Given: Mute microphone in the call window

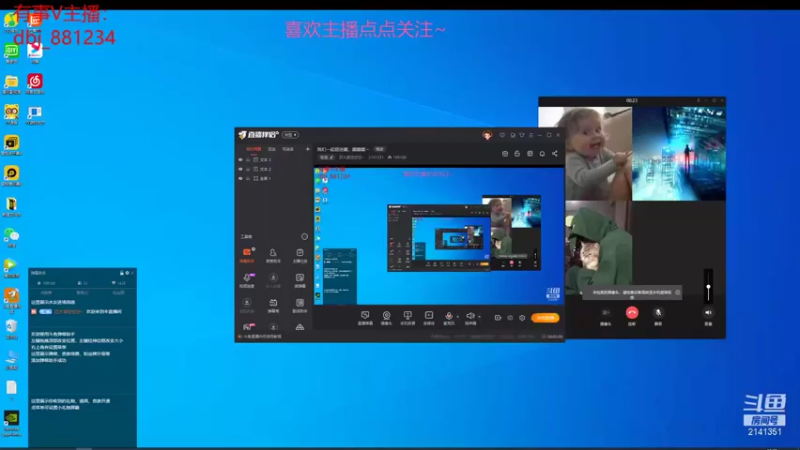Looking at the screenshot, I should tap(658, 313).
